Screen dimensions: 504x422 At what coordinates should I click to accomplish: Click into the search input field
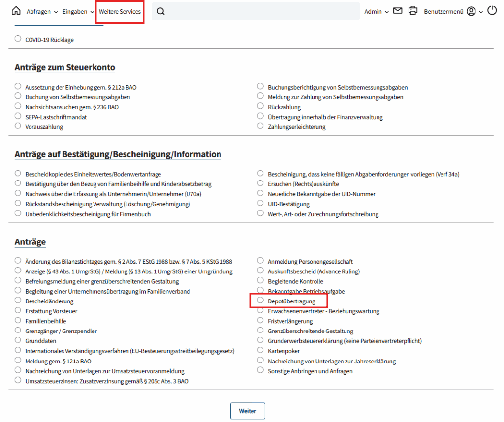261,11
